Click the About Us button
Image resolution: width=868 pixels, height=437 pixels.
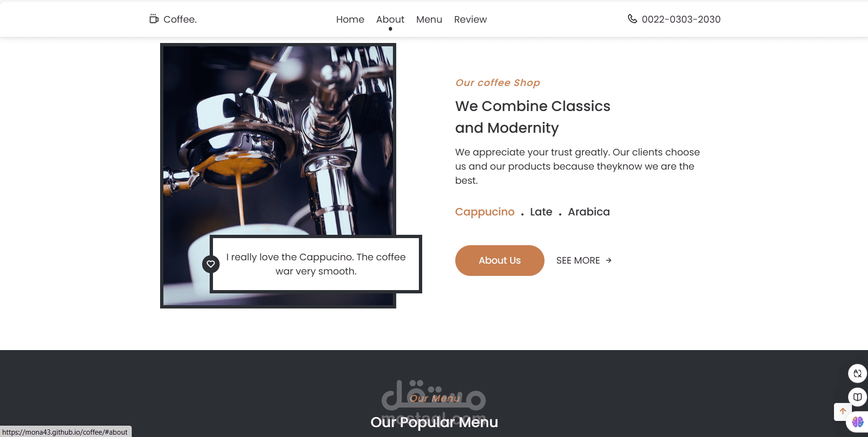coord(500,260)
